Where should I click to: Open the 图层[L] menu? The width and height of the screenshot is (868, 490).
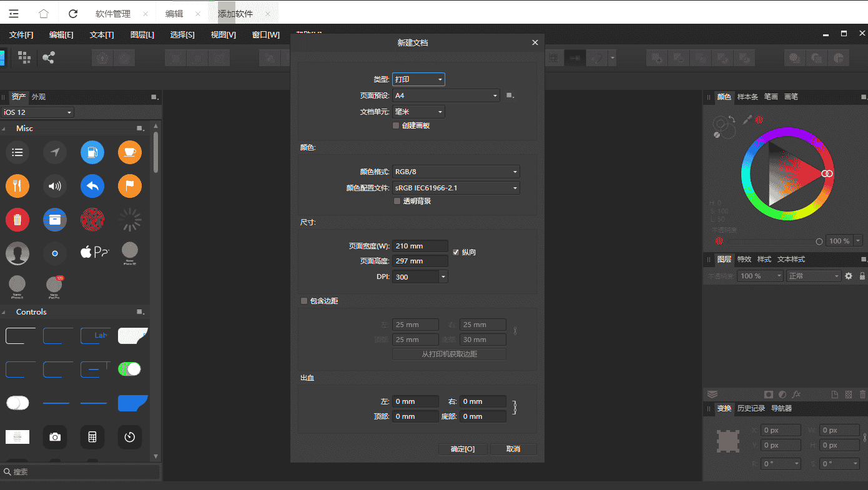[142, 35]
